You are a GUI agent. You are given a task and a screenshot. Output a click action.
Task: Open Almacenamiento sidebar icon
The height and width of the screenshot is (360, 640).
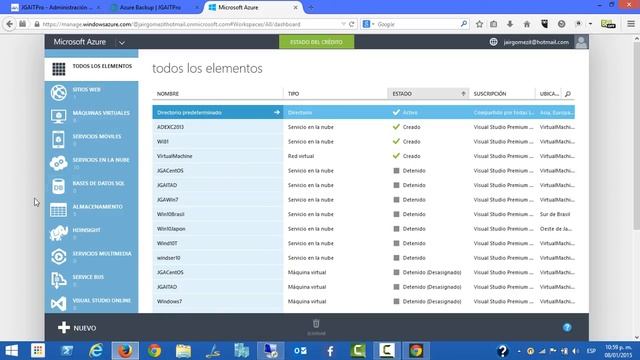click(59, 210)
